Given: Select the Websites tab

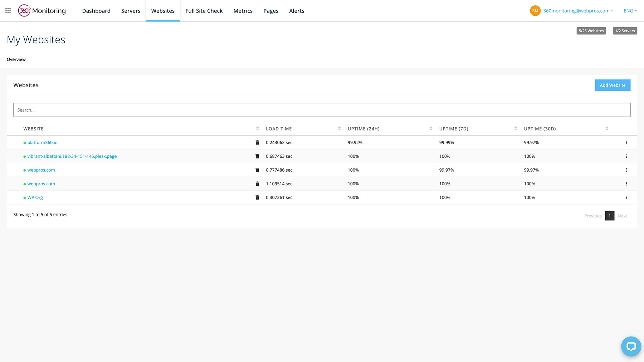Looking at the screenshot, I should point(163,11).
